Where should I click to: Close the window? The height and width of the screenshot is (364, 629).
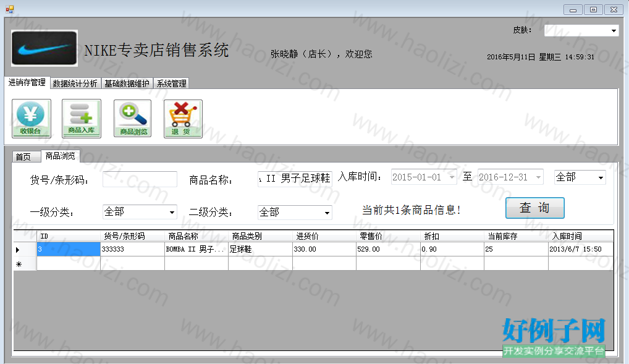click(x=614, y=10)
